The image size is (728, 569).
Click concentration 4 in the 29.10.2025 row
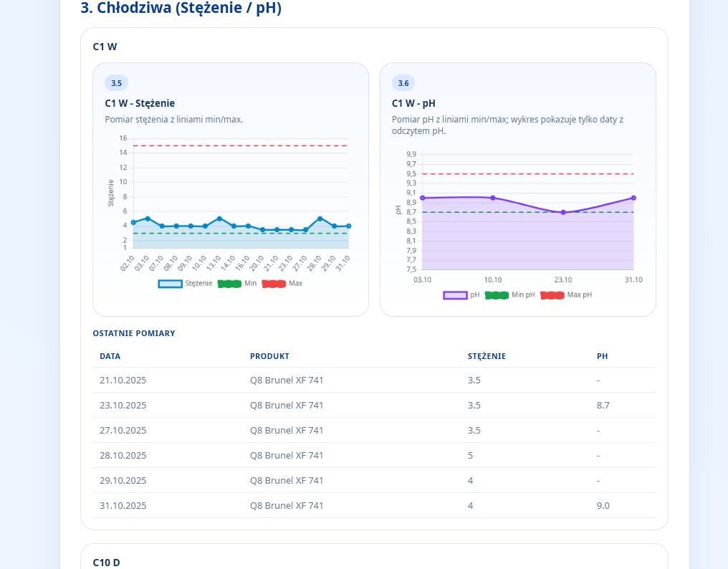click(470, 481)
